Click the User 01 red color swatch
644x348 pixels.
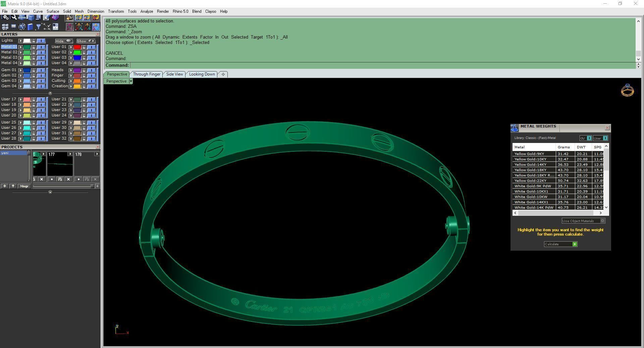[x=77, y=47]
